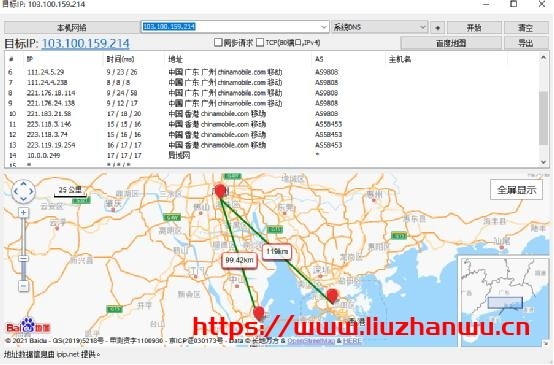Open the target IP address dropdown arrow
Screen dimensions: 554x365
[324, 27]
